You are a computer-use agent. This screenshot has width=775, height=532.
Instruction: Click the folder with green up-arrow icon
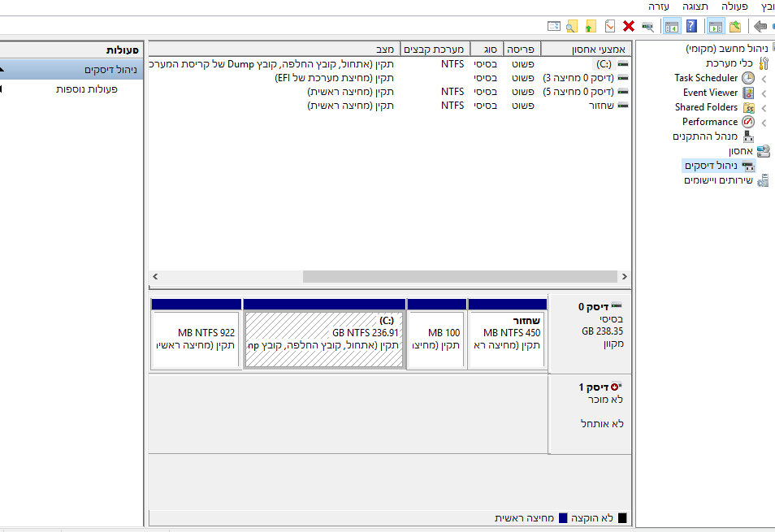click(x=590, y=26)
